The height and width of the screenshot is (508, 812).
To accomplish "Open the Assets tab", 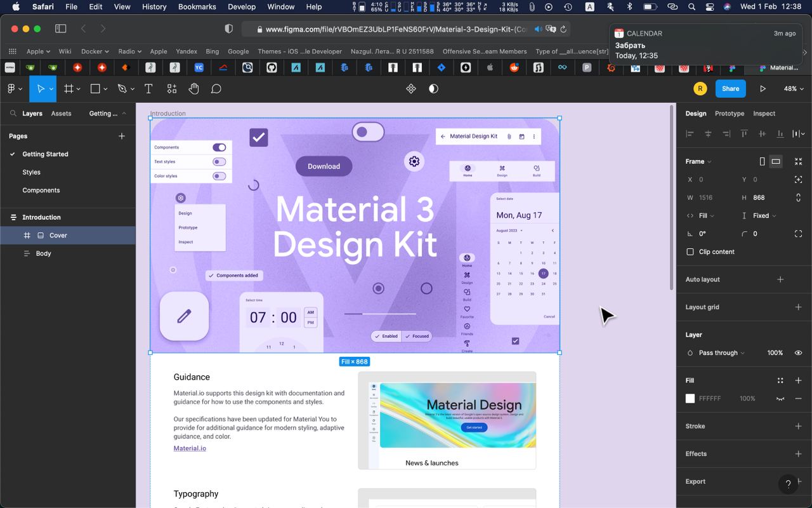I will coord(61,114).
